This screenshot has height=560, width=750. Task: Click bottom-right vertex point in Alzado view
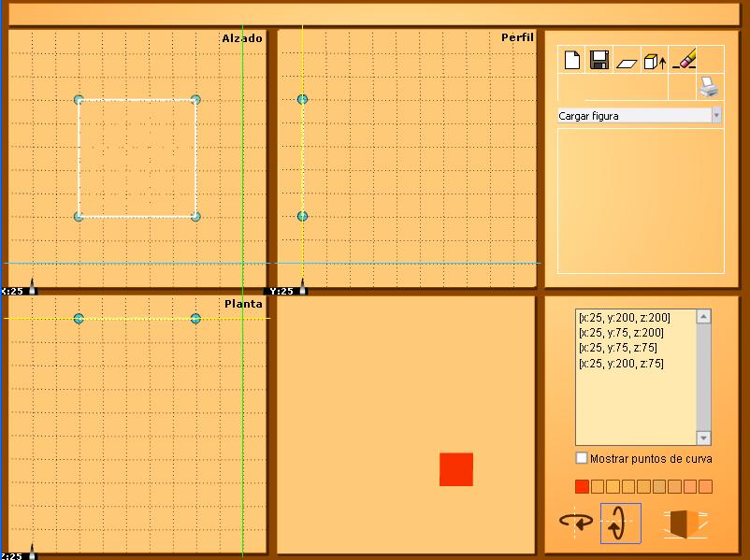click(195, 217)
